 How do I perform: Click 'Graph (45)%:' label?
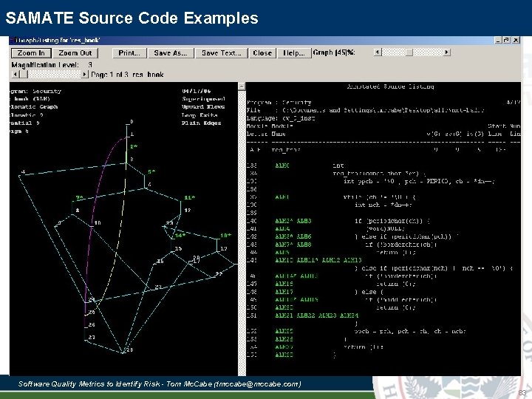[x=334, y=52]
